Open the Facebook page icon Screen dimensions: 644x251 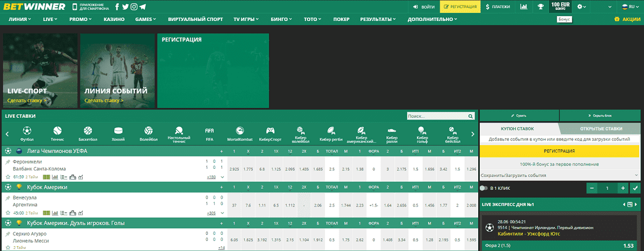(x=118, y=7)
